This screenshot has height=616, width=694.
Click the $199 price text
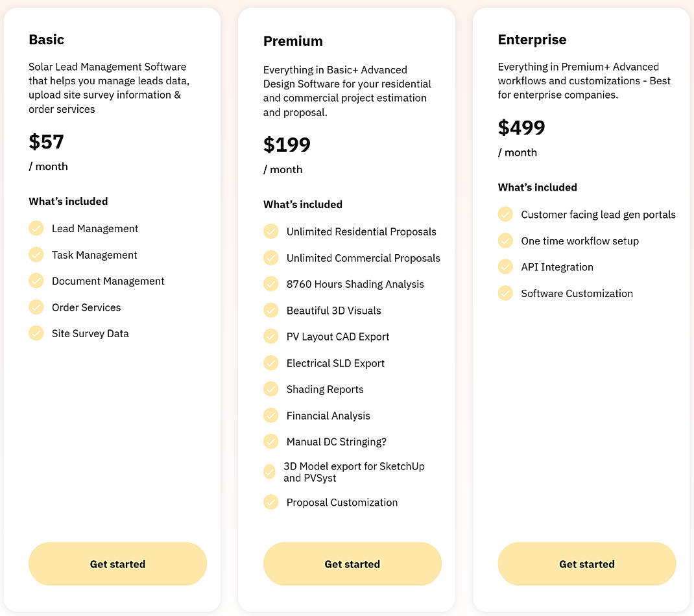coord(287,145)
